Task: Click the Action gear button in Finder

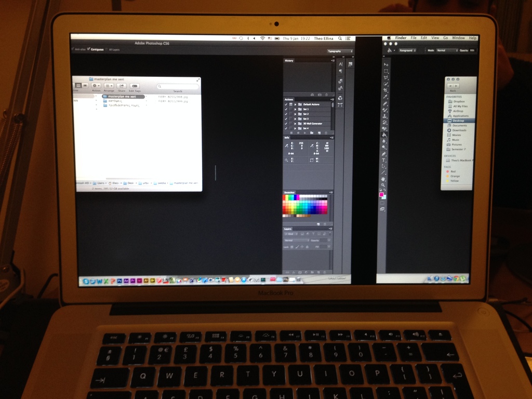Action: pyautogui.click(x=96, y=86)
